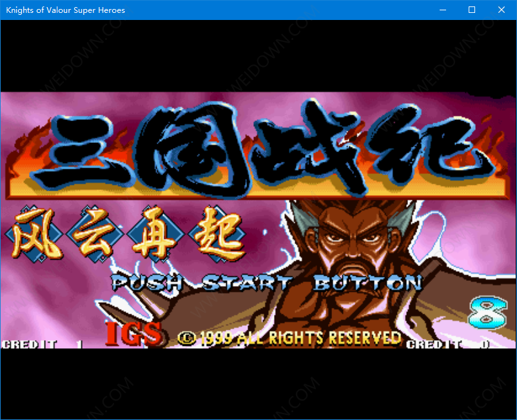Close the Knights of Valour Super Heroes window
Image resolution: width=517 pixels, height=420 pixels.
click(x=502, y=10)
